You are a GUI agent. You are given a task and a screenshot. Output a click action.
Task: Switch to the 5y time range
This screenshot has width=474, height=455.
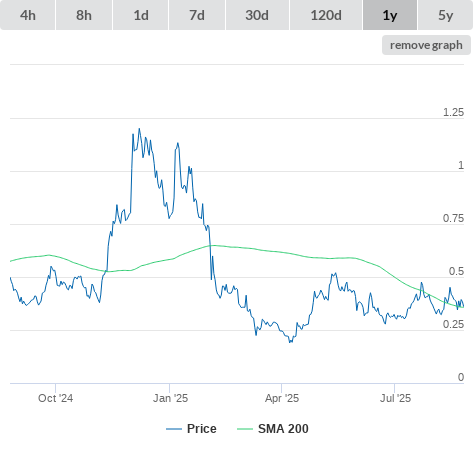445,15
